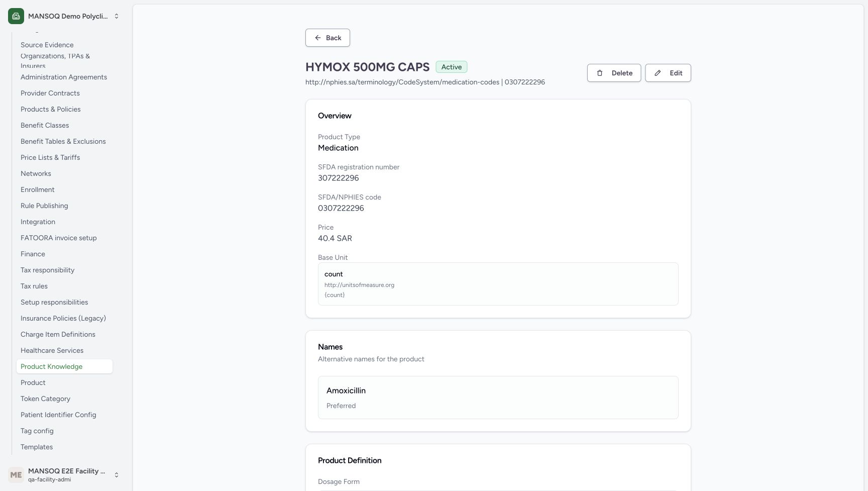Click the ME user avatar

16,475
